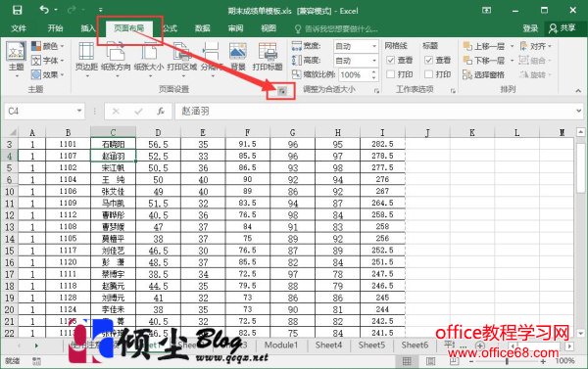
Task: Toggle Headings Print (打印) checkbox
Action: [428, 74]
